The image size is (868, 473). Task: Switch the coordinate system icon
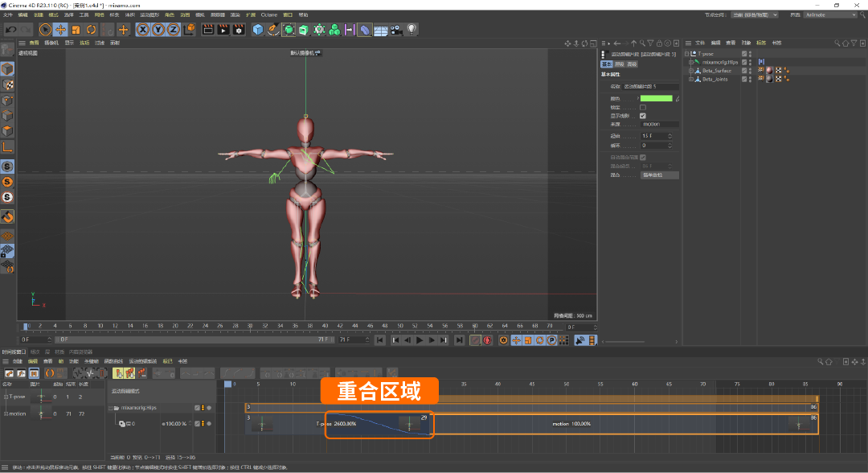click(189, 29)
